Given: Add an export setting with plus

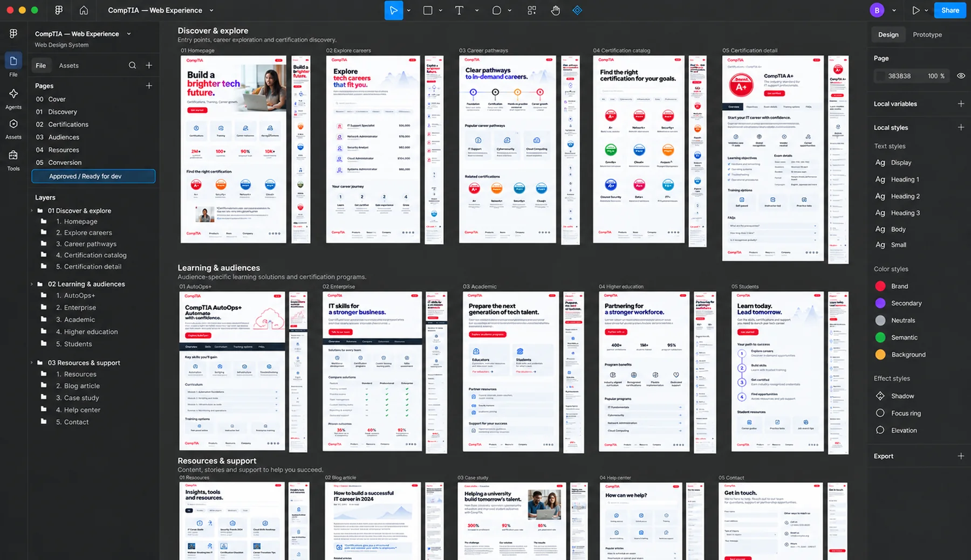Looking at the screenshot, I should pos(961,456).
